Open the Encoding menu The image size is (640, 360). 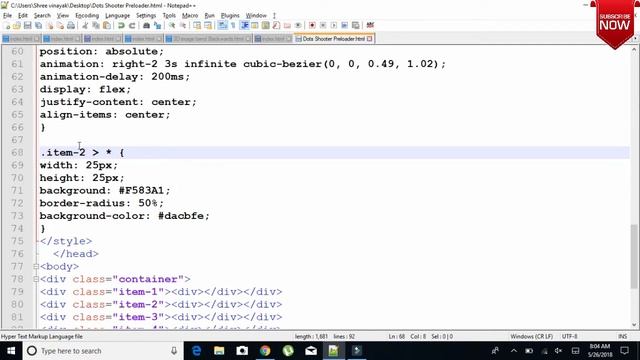(87, 16)
